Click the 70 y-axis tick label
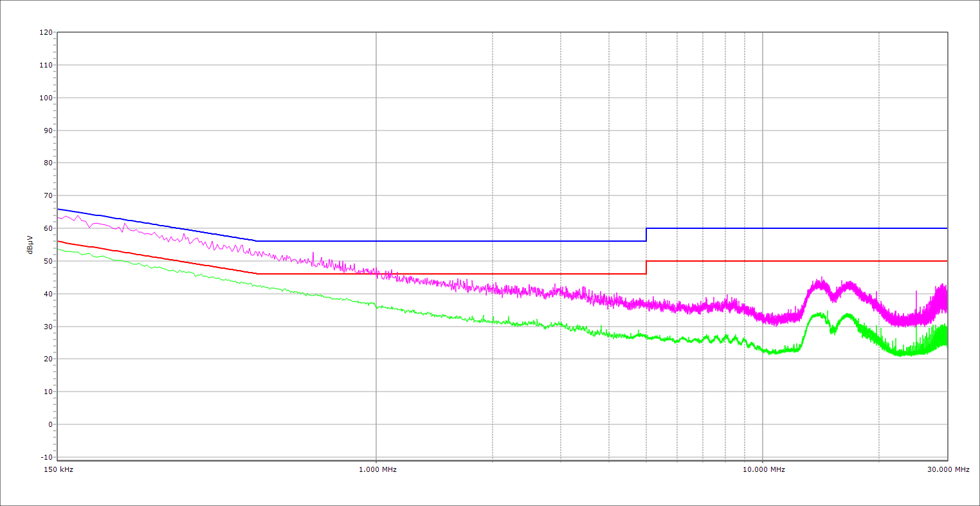980x506 pixels. [x=48, y=195]
